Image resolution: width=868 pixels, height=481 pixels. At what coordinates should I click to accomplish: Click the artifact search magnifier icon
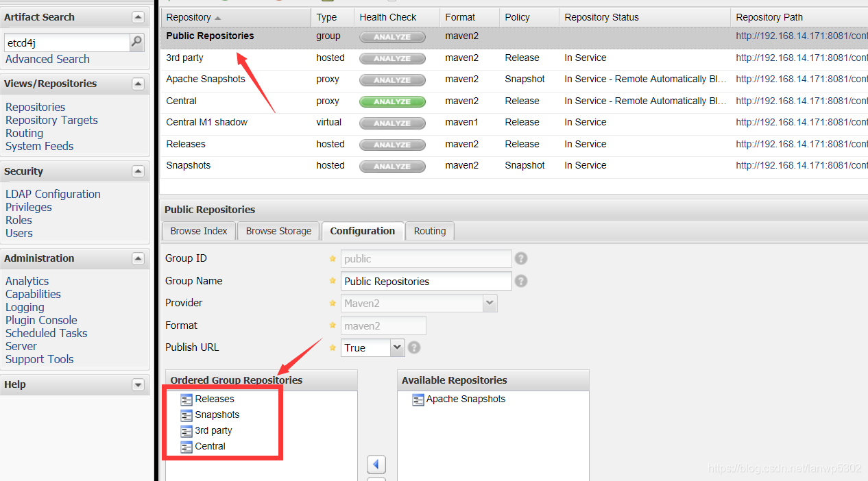137,42
